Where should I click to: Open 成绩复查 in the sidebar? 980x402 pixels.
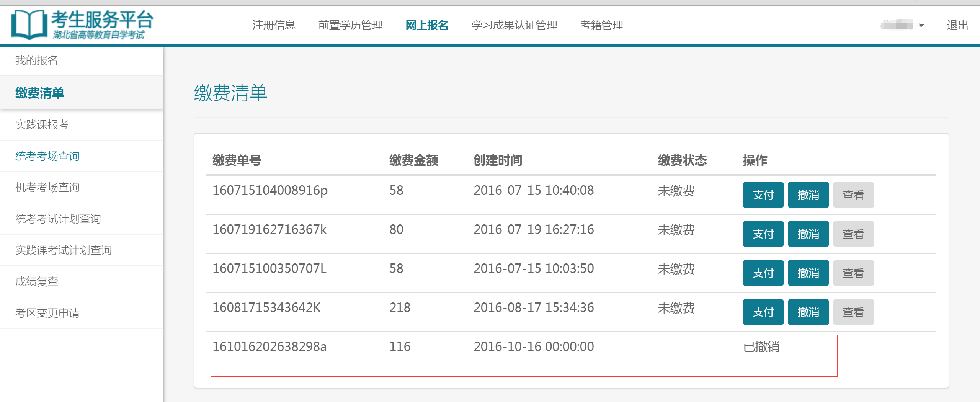[x=37, y=282]
